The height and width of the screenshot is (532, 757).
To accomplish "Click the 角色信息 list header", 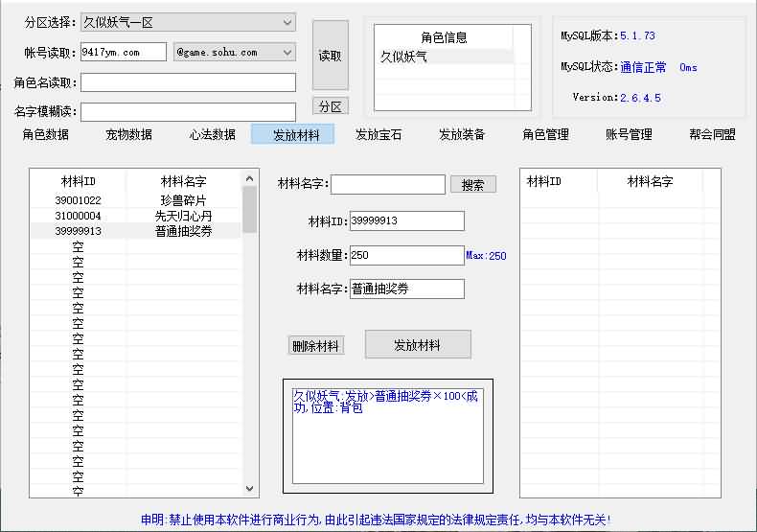I will (445, 37).
